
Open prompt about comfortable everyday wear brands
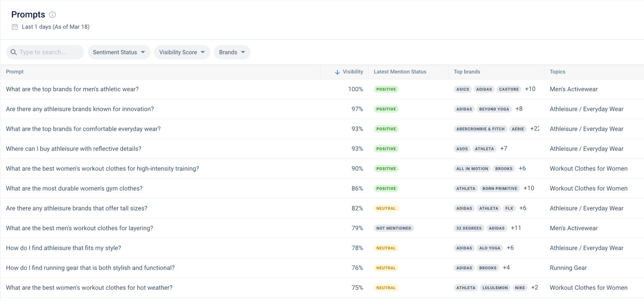83,129
